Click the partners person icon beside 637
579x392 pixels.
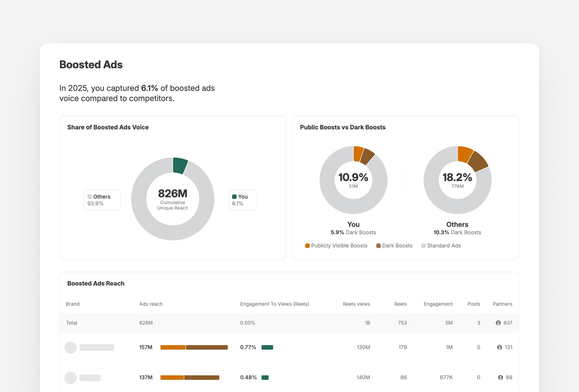point(498,323)
